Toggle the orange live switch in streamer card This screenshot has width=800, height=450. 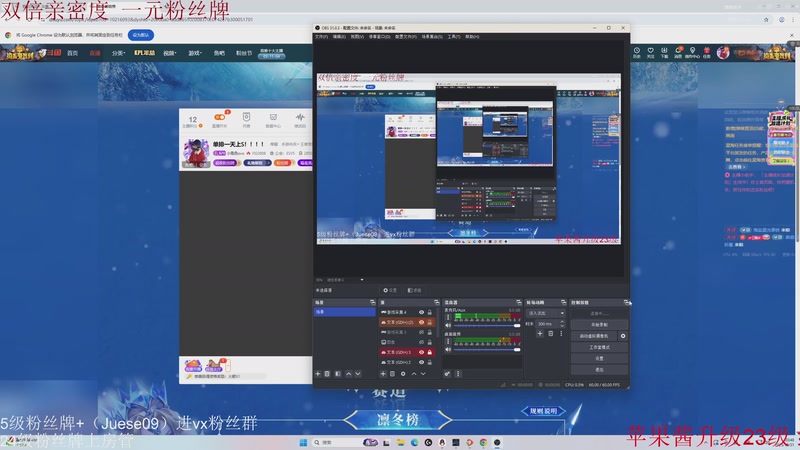click(220, 117)
